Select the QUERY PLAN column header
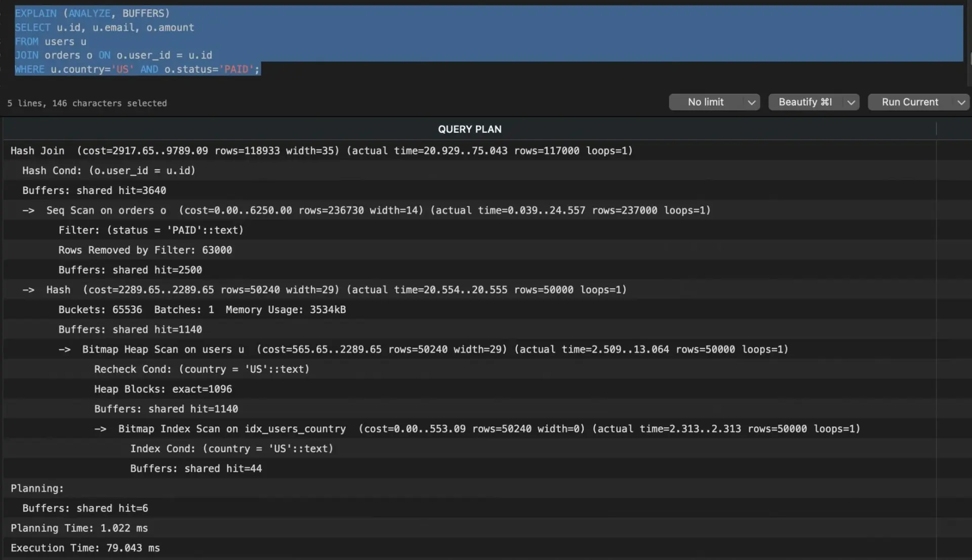This screenshot has height=560, width=972. pos(469,129)
